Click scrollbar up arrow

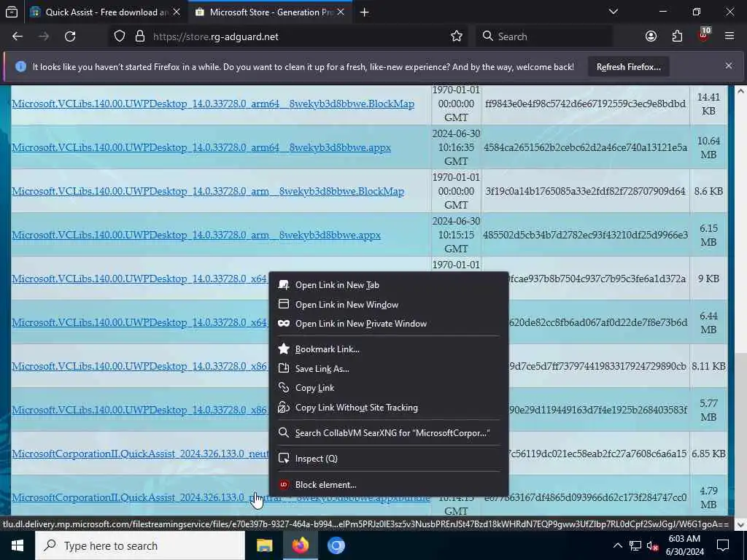740,91
